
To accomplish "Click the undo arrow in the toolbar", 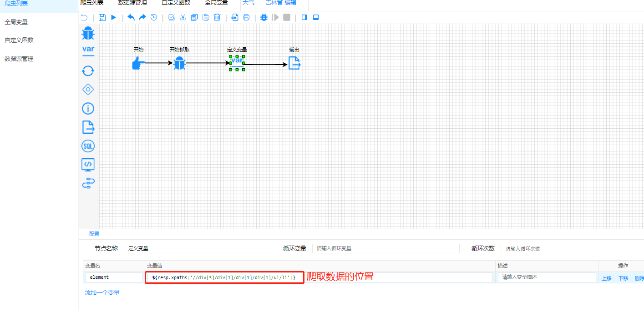I will (x=131, y=17).
